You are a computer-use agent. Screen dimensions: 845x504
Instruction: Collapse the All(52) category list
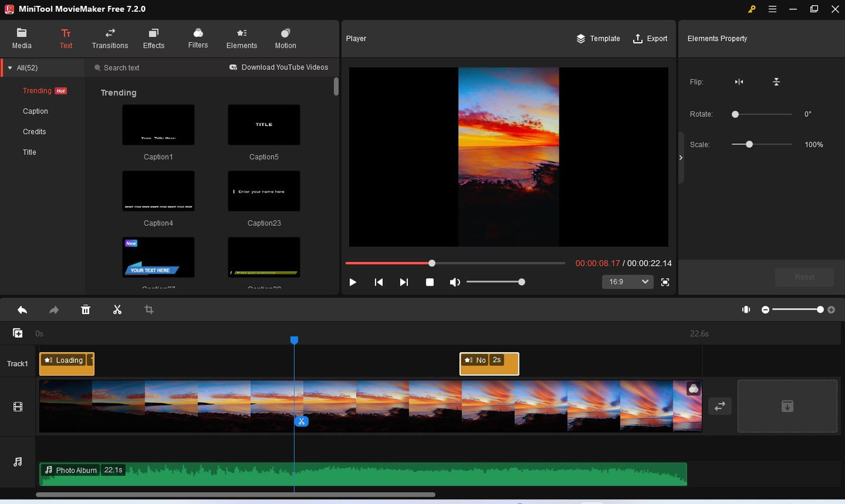(x=10, y=67)
